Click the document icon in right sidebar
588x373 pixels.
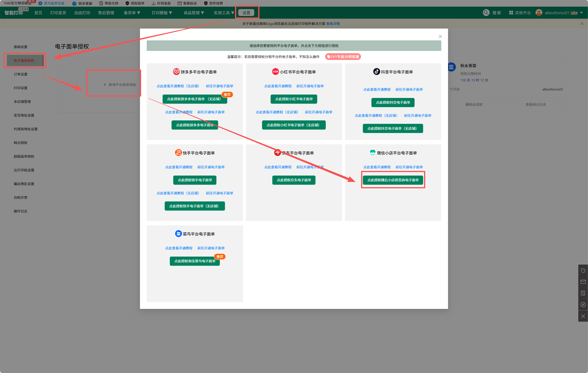[583, 293]
